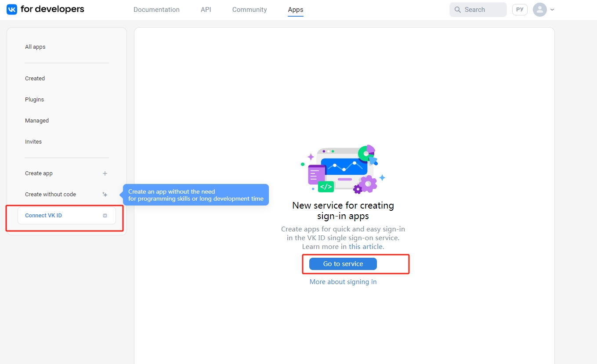Focus the Search input field
The height and width of the screenshot is (364, 597).
(478, 10)
